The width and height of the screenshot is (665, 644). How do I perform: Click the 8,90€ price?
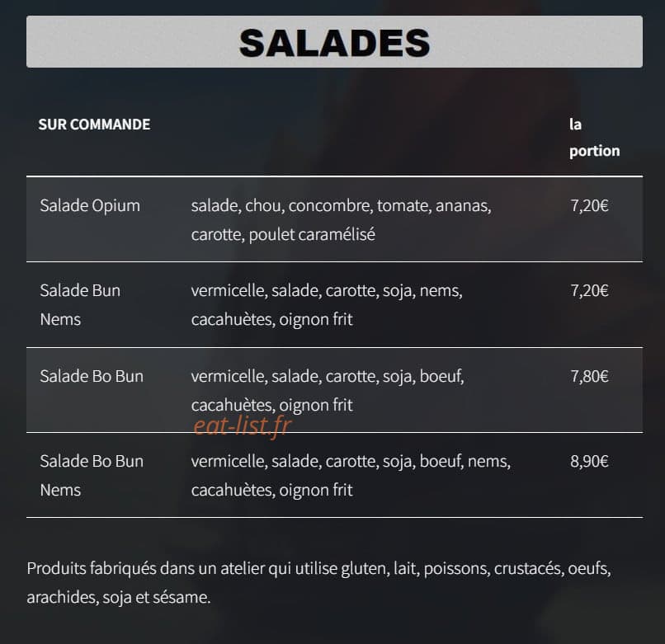coord(589,461)
